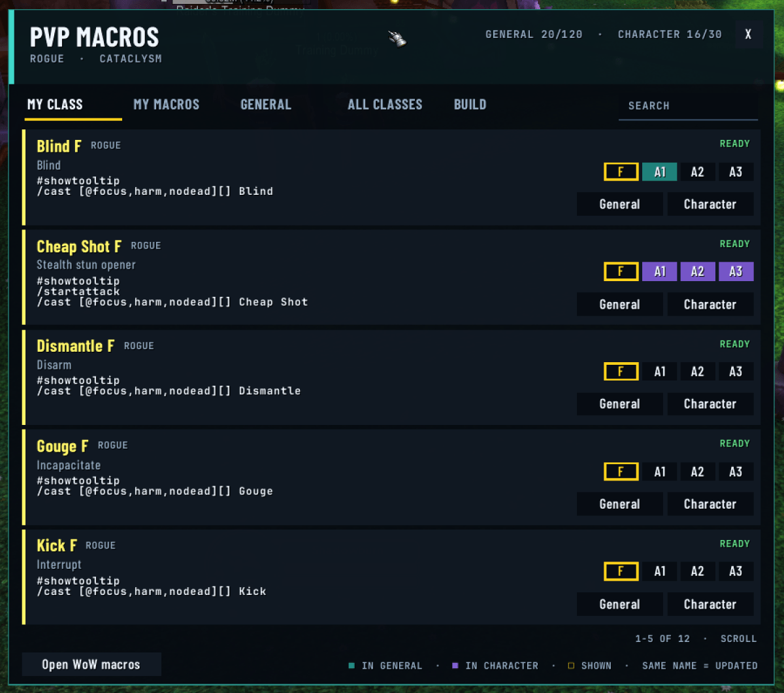Add Kick F to Character macros
Screen dimensions: 784x693
(x=710, y=604)
